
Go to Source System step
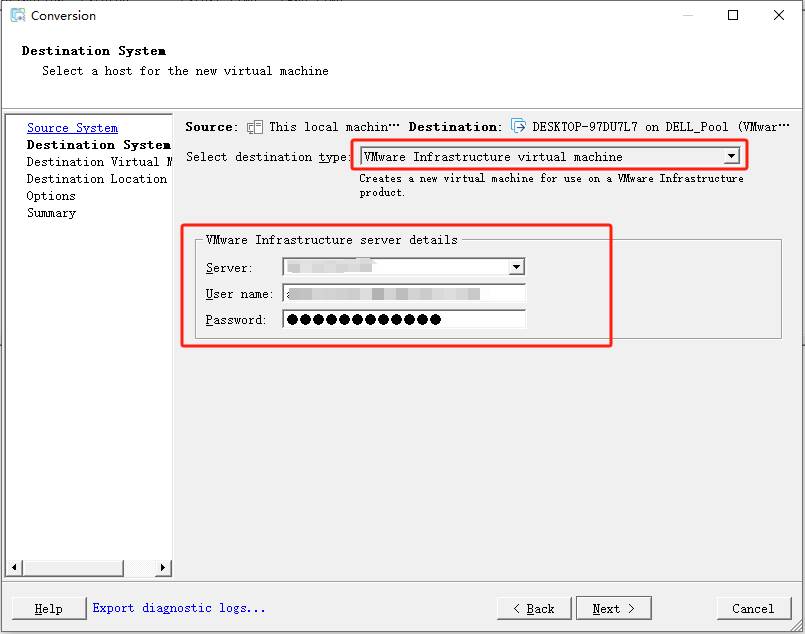[72, 128]
